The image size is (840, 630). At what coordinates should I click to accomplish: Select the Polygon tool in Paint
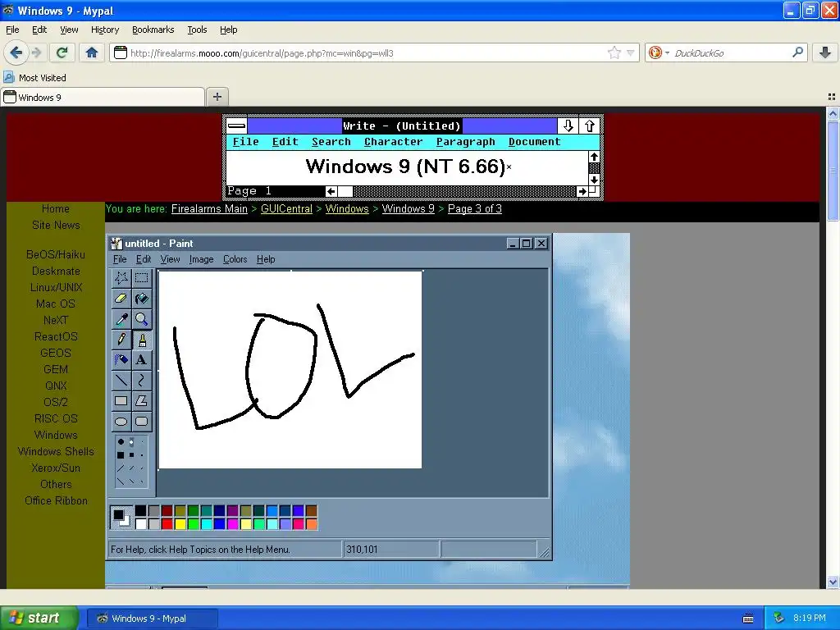coord(141,400)
